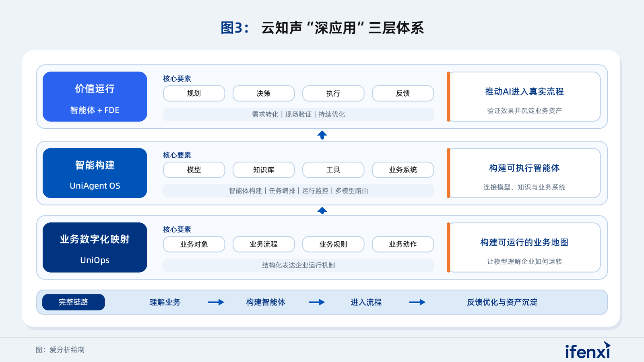644x362 pixels.
Task: Click the arrow after 构建智能体
Action: click(x=317, y=302)
